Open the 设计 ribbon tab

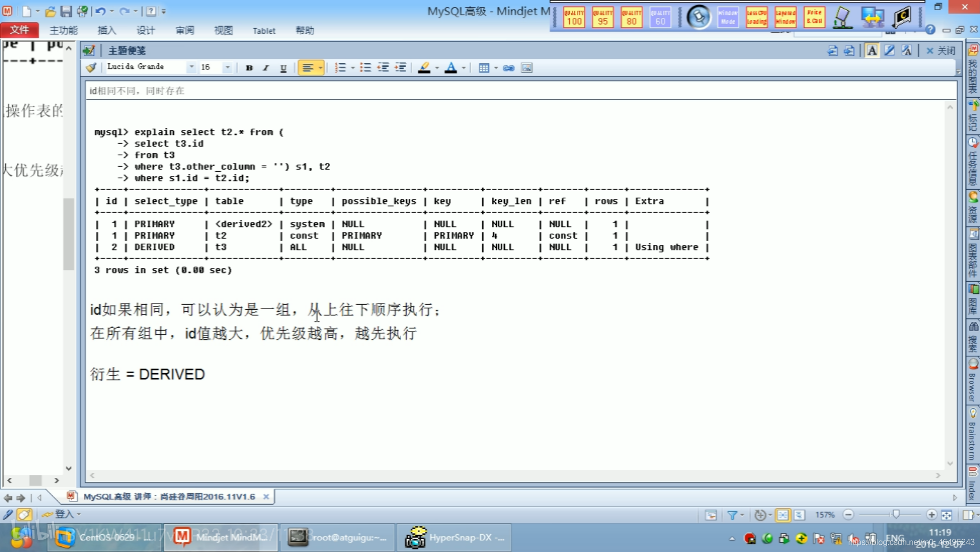click(x=145, y=30)
